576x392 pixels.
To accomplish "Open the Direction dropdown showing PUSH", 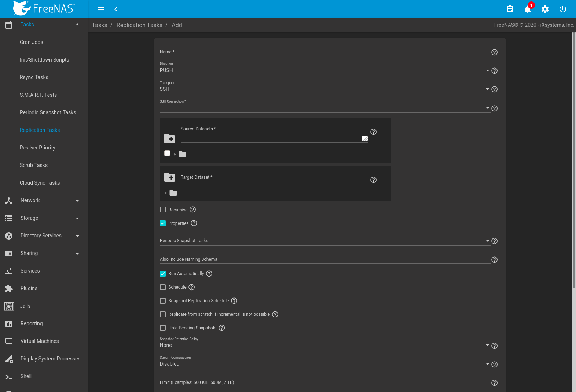I will pyautogui.click(x=323, y=70).
